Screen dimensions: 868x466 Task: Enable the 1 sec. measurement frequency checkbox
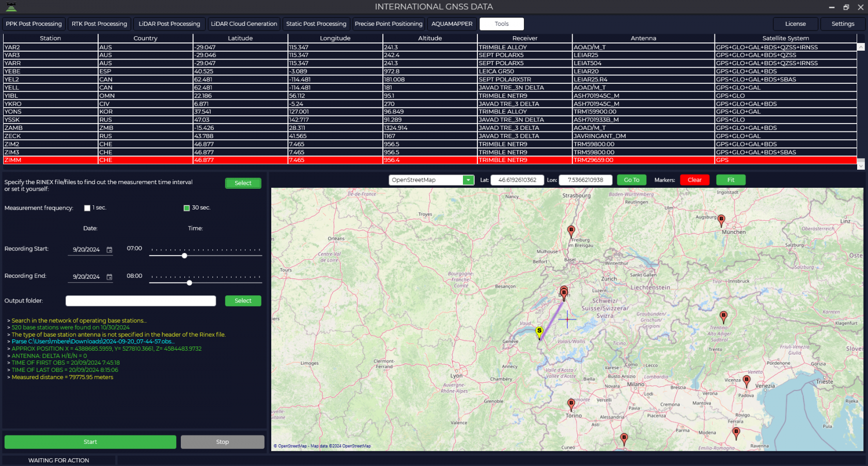[87, 208]
